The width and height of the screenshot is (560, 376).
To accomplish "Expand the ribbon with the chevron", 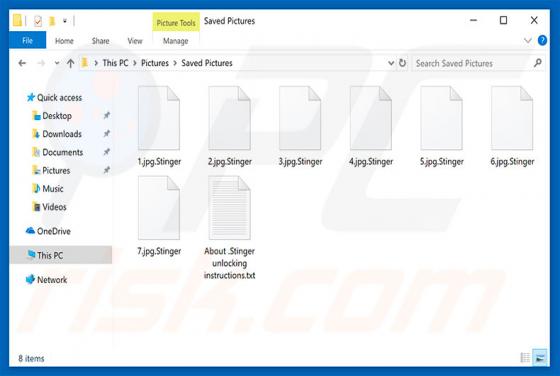I will coord(528,40).
